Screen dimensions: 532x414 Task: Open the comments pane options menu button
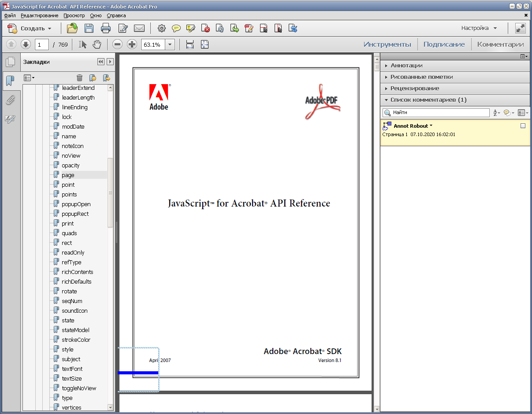(x=524, y=56)
